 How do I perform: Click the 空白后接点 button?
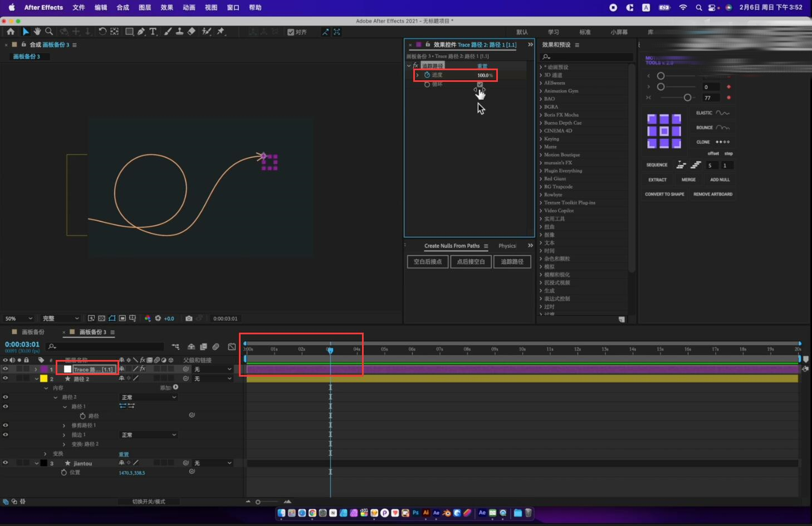coord(428,261)
